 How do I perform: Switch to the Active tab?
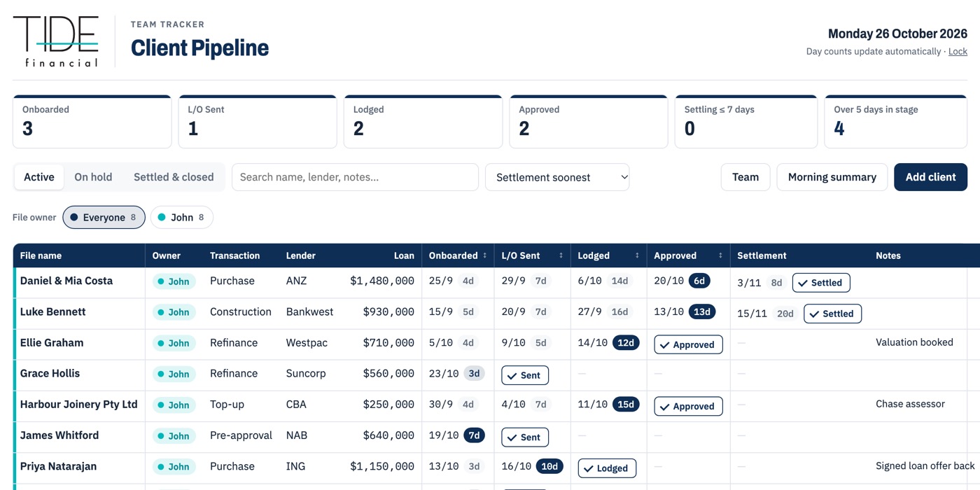[39, 177]
